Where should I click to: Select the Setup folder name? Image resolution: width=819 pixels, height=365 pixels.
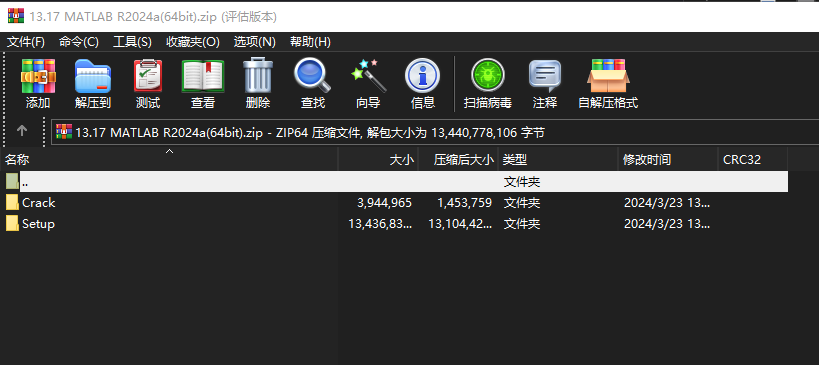point(39,223)
